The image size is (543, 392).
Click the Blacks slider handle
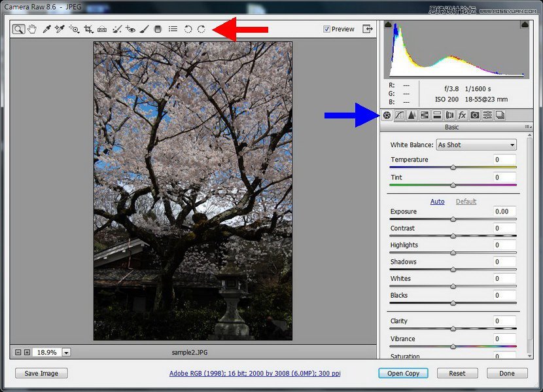coord(453,303)
